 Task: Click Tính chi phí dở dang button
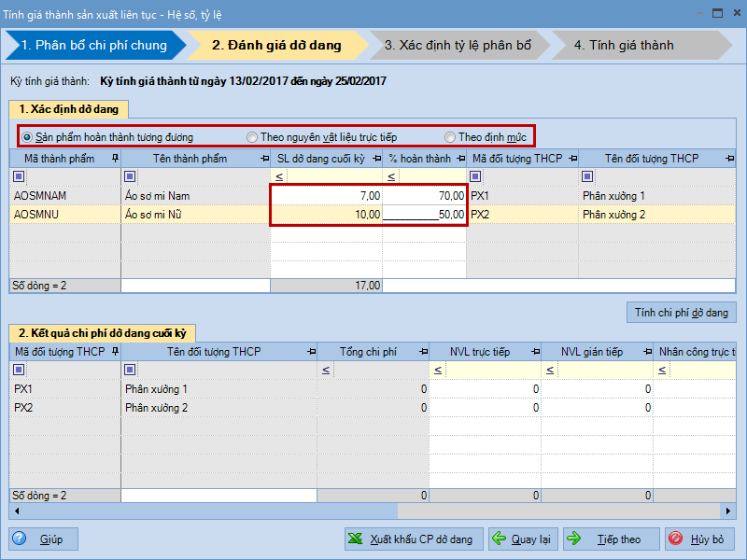pos(681,312)
